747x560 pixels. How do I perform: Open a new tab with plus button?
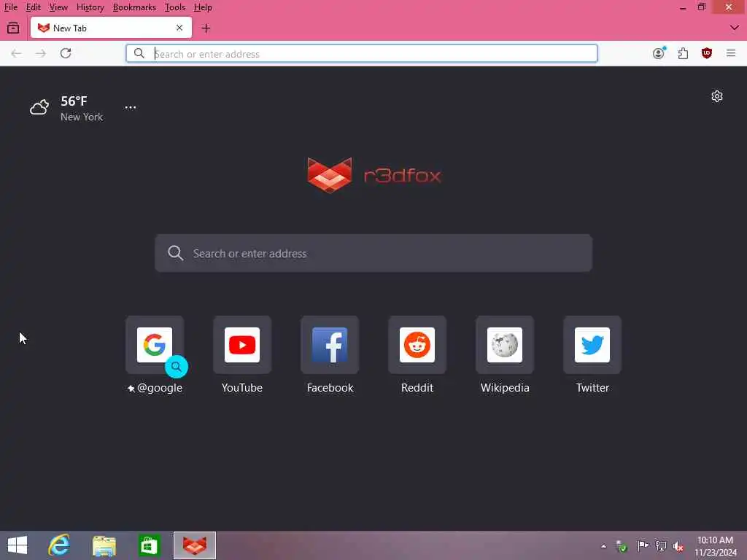coord(206,28)
